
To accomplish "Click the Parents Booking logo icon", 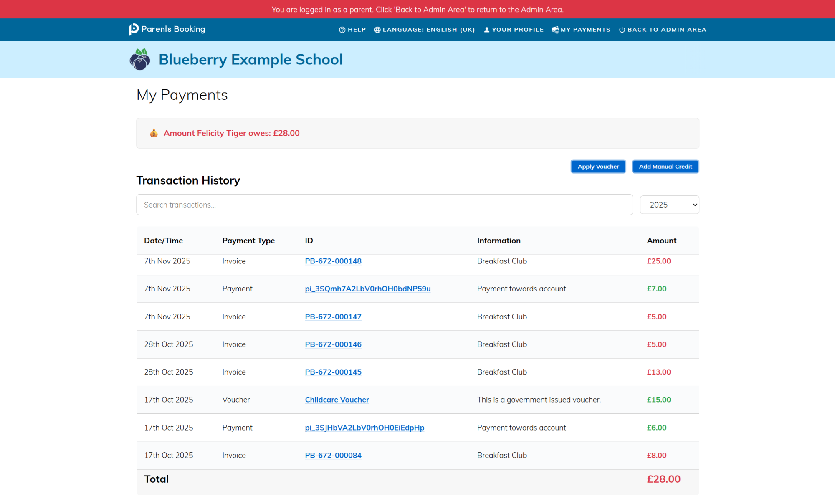I will click(x=134, y=29).
